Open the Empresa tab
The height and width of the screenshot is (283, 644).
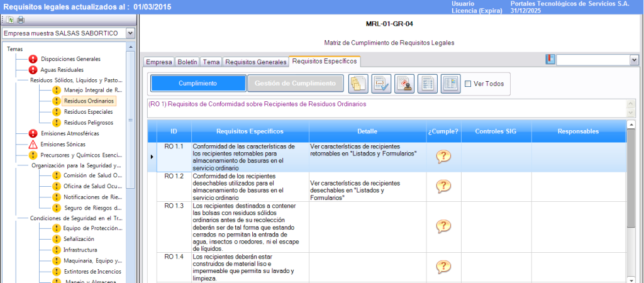pos(159,62)
